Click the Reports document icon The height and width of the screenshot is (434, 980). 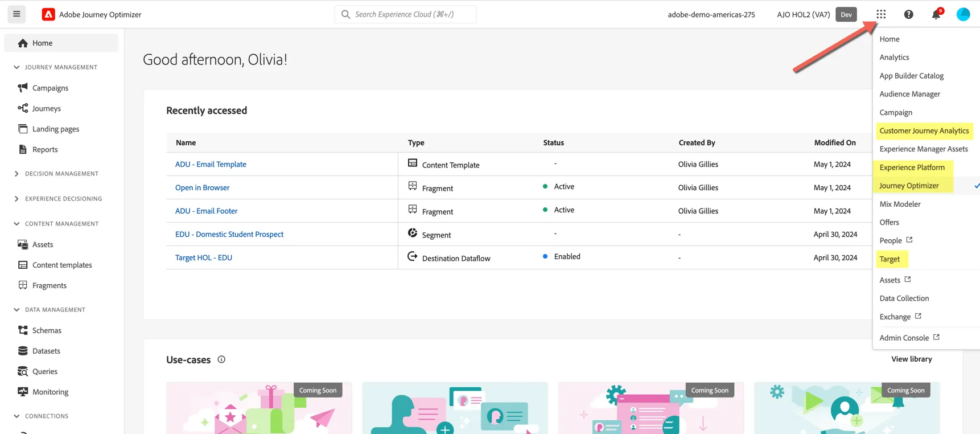[x=23, y=149]
